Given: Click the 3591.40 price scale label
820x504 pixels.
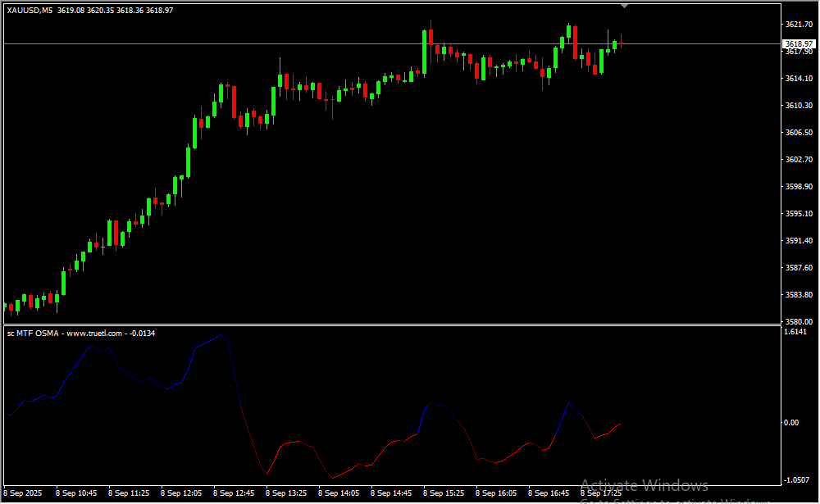Looking at the screenshot, I should point(798,241).
